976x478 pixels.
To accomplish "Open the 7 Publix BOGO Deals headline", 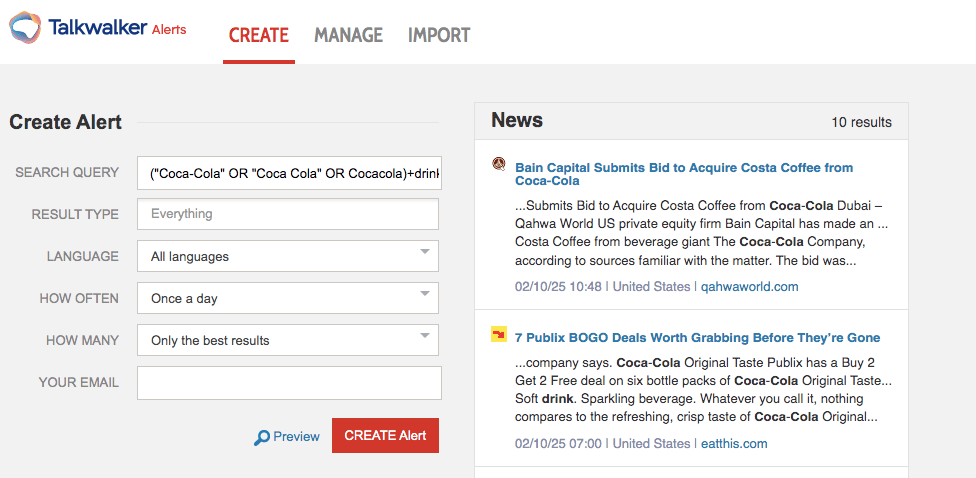I will click(697, 338).
